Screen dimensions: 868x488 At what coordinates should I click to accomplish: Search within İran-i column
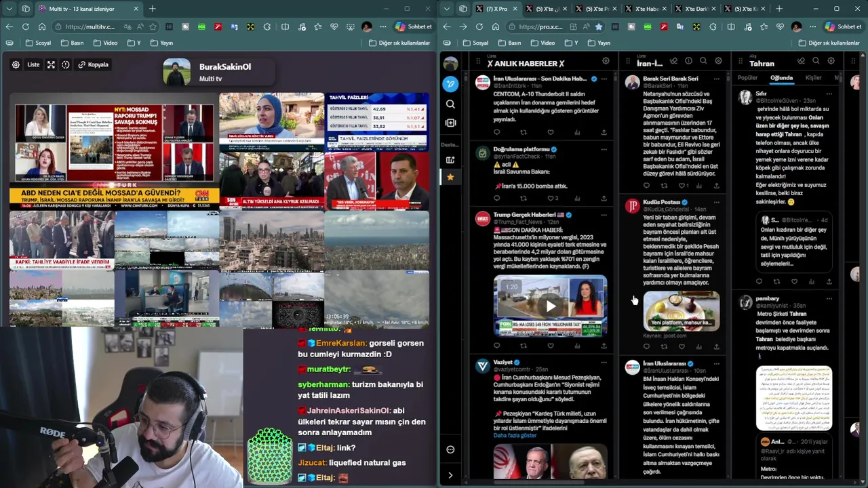click(x=703, y=61)
